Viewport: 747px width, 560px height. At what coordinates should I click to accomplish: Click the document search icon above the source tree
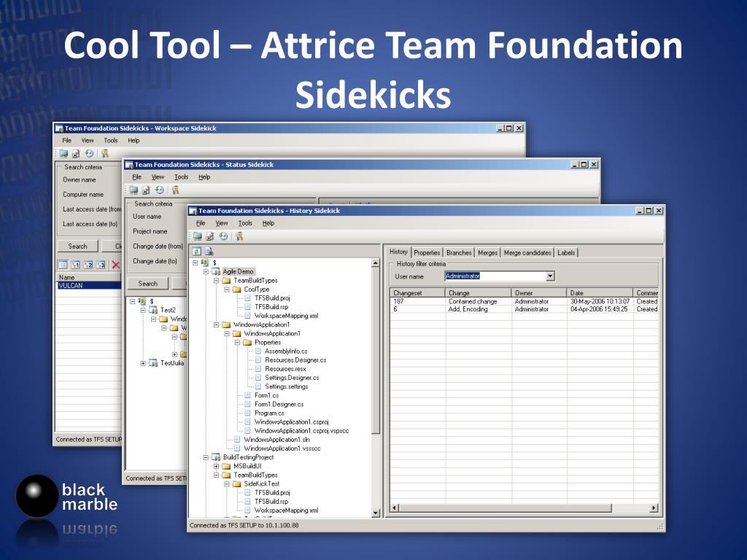pos(209,252)
